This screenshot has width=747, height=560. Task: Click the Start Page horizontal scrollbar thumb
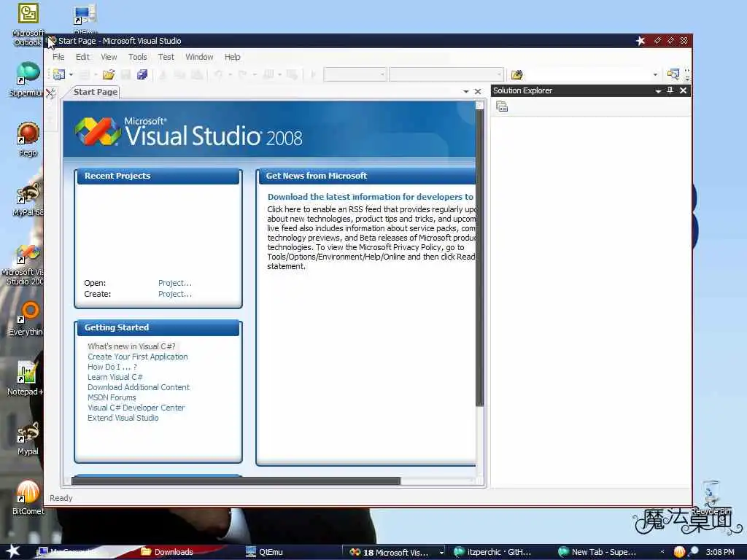pyautogui.click(x=236, y=481)
